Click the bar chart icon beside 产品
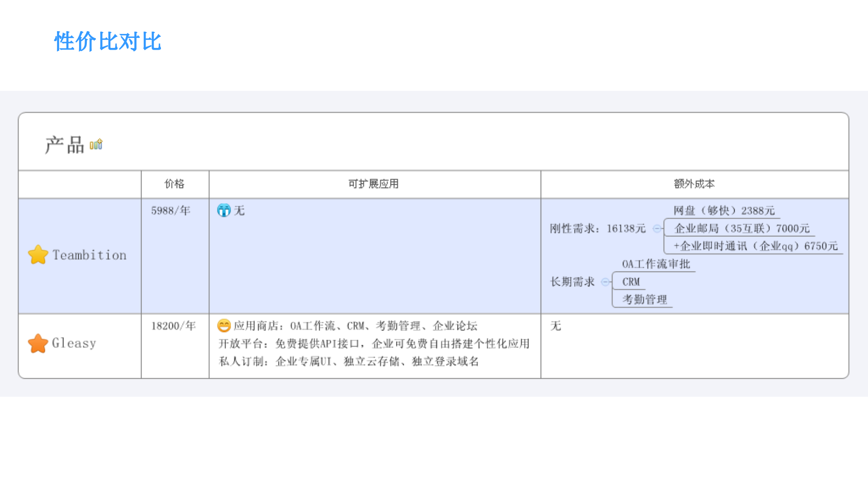Image resolution: width=868 pixels, height=488 pixels. (97, 144)
